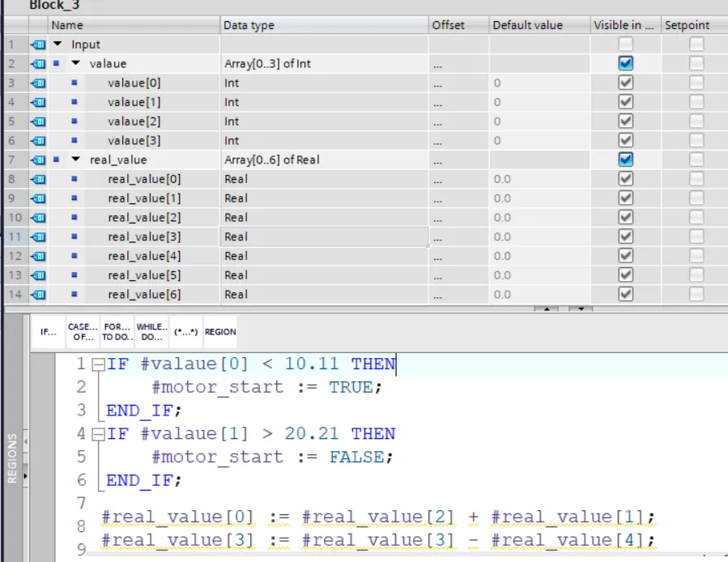728x562 pixels.
Task: Click the Data type column header
Action: (324, 25)
